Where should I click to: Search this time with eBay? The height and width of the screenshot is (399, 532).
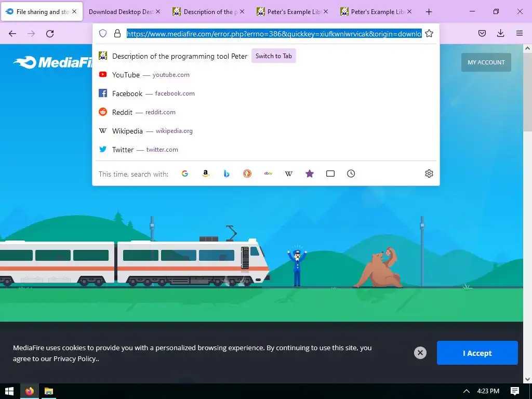coord(268,174)
